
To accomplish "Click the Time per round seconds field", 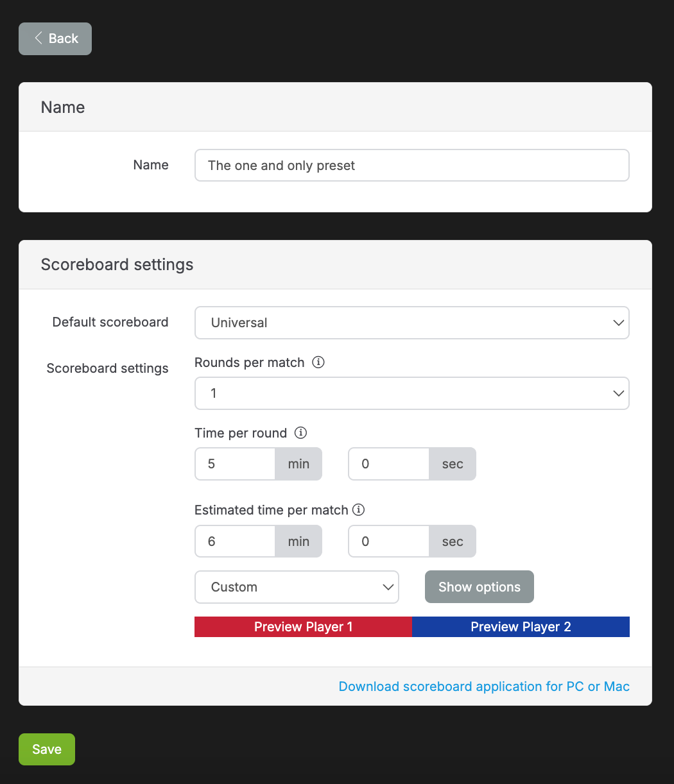I will click(389, 464).
